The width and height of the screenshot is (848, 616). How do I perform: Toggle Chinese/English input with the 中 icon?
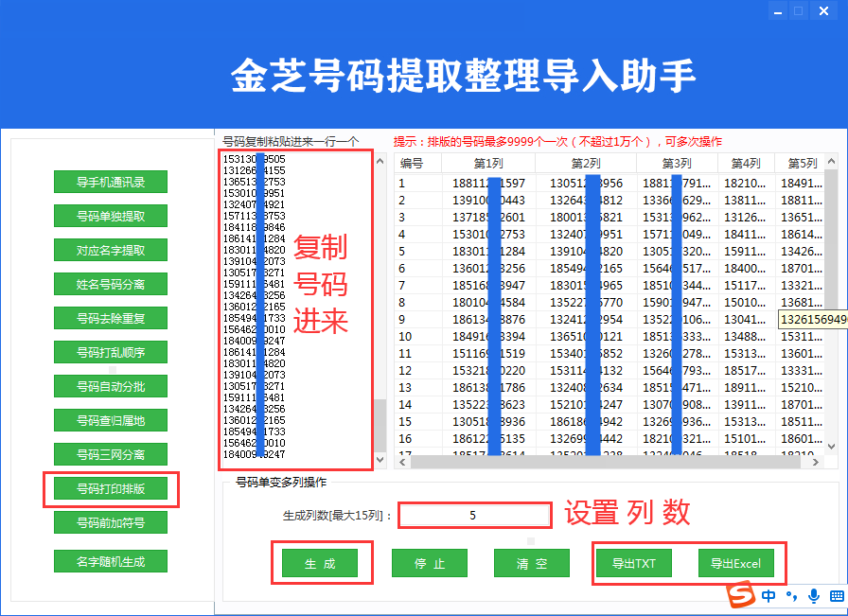click(768, 596)
